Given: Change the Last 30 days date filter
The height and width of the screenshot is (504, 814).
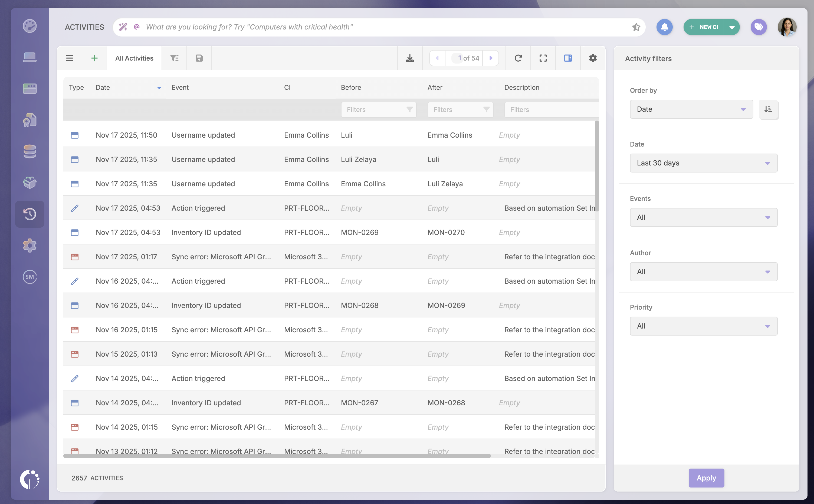Looking at the screenshot, I should point(703,163).
